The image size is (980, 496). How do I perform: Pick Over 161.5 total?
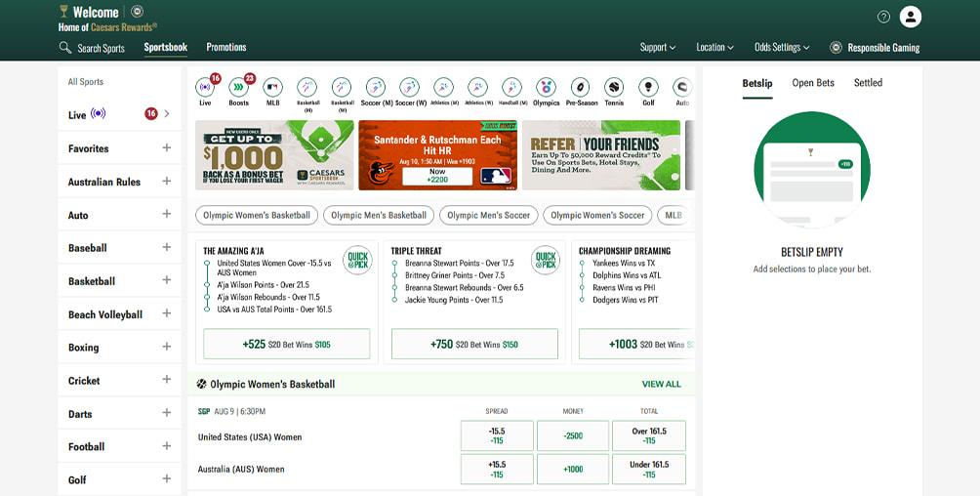(x=649, y=436)
